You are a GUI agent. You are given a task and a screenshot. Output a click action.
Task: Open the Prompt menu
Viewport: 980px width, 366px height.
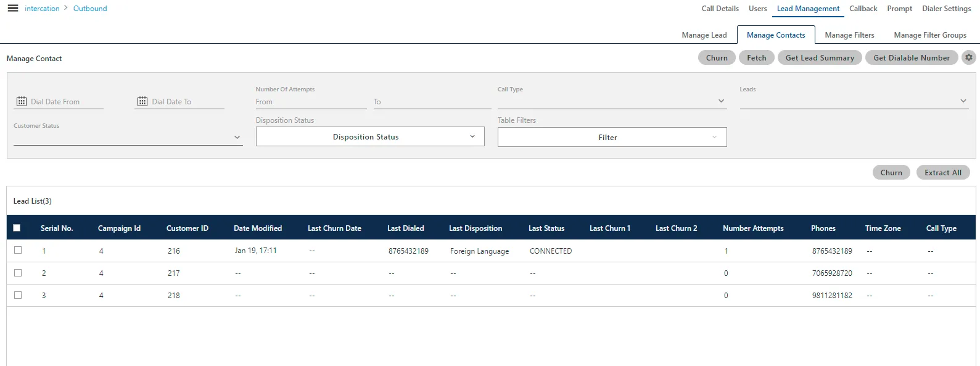click(899, 9)
